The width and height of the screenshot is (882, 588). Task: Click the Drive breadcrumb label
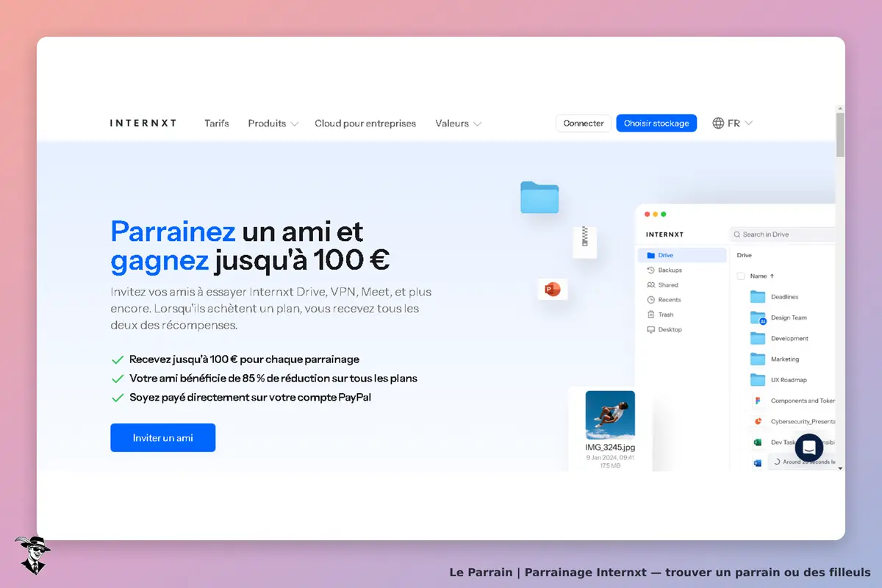tap(744, 255)
